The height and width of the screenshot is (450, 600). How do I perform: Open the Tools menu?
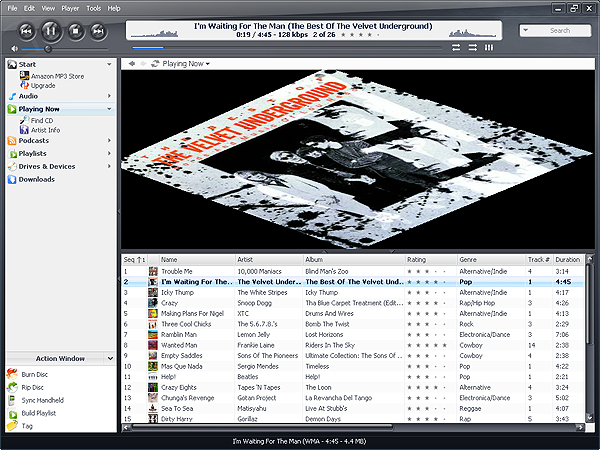click(93, 8)
